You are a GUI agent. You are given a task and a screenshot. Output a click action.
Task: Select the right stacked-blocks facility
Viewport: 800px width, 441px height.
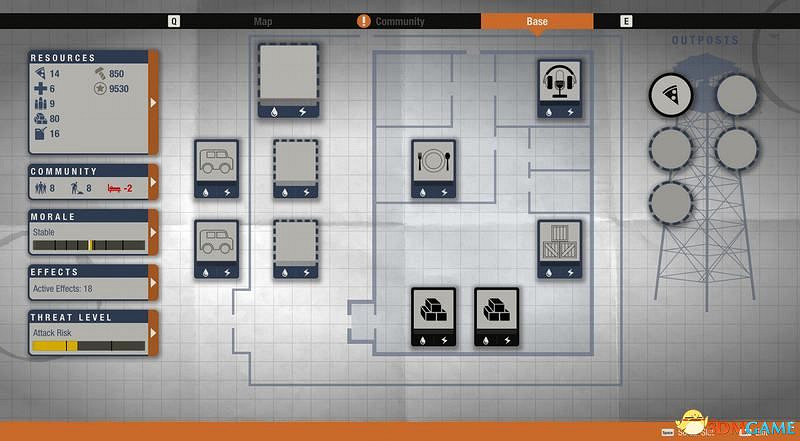coord(497,315)
